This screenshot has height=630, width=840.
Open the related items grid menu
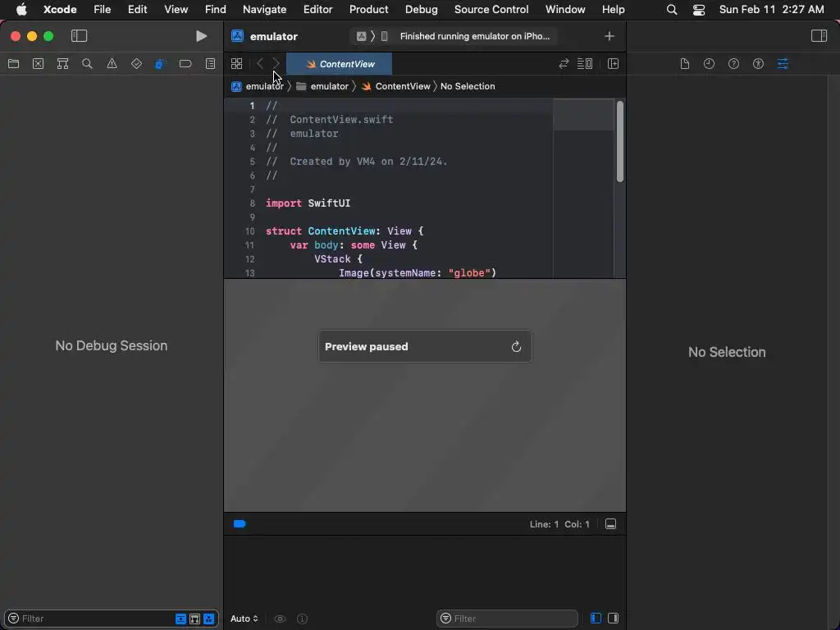(x=237, y=64)
